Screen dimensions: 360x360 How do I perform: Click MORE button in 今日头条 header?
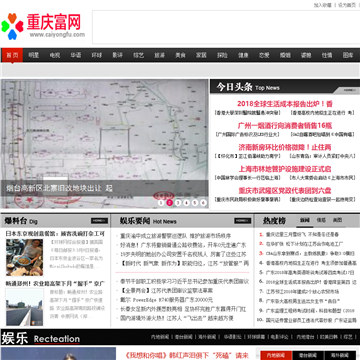pyautogui.click(x=349, y=90)
